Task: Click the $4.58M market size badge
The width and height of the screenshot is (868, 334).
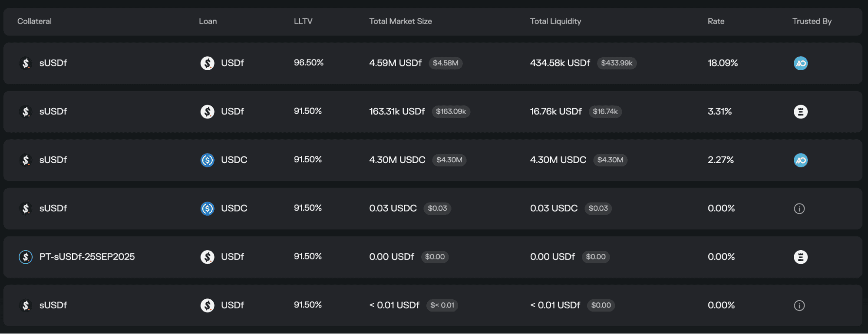Action: [446, 63]
